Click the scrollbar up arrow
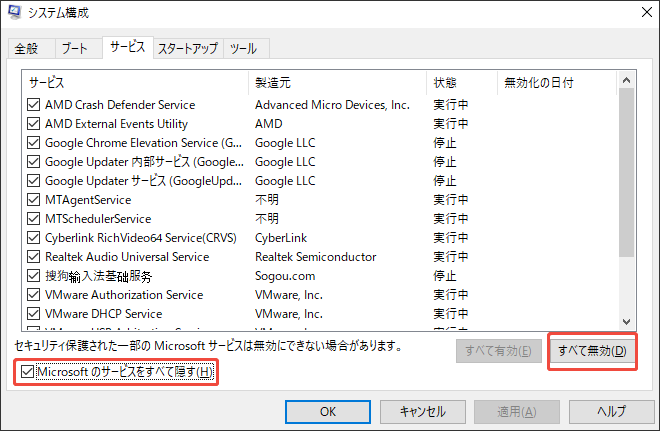This screenshot has width=660, height=431. 626,80
